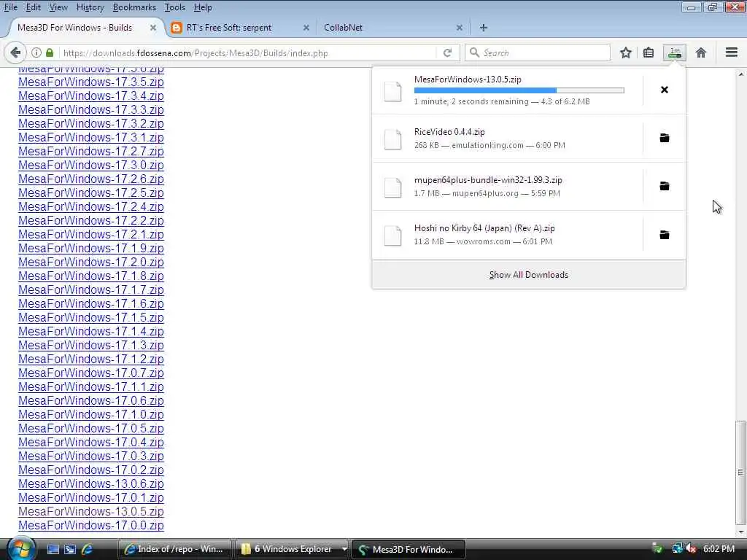Toggle the Downloads toolbar button
Viewport: 747px width, 560px height.
675,52
